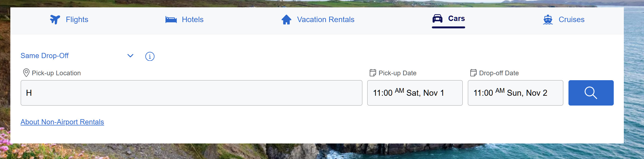644x159 pixels.
Task: Click the magnifying glass search button
Action: tap(591, 93)
